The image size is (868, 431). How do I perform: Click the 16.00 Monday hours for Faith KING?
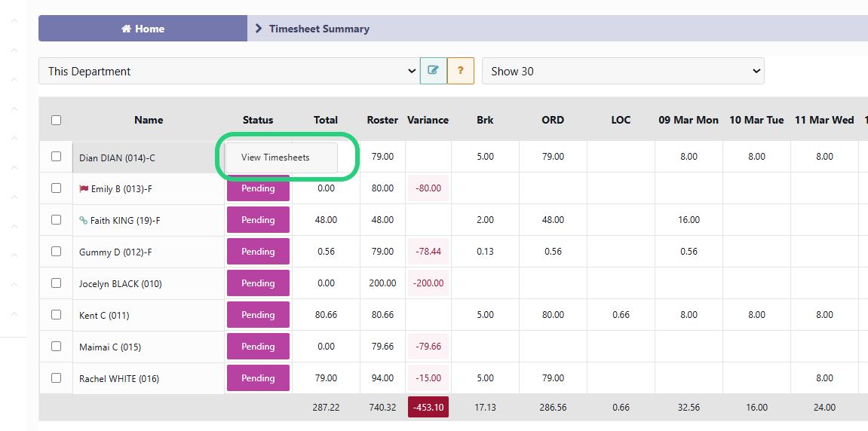click(x=689, y=220)
